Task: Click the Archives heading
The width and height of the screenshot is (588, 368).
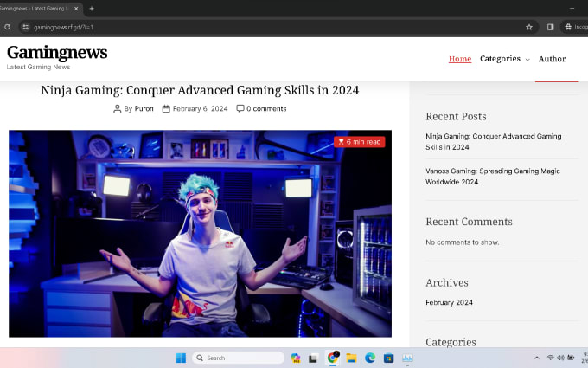Action: [x=447, y=282]
